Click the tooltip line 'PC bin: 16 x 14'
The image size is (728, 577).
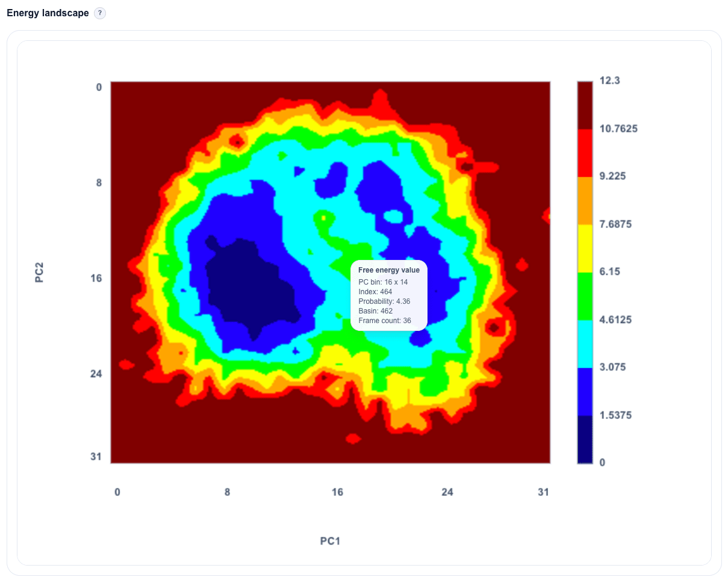[x=383, y=282]
